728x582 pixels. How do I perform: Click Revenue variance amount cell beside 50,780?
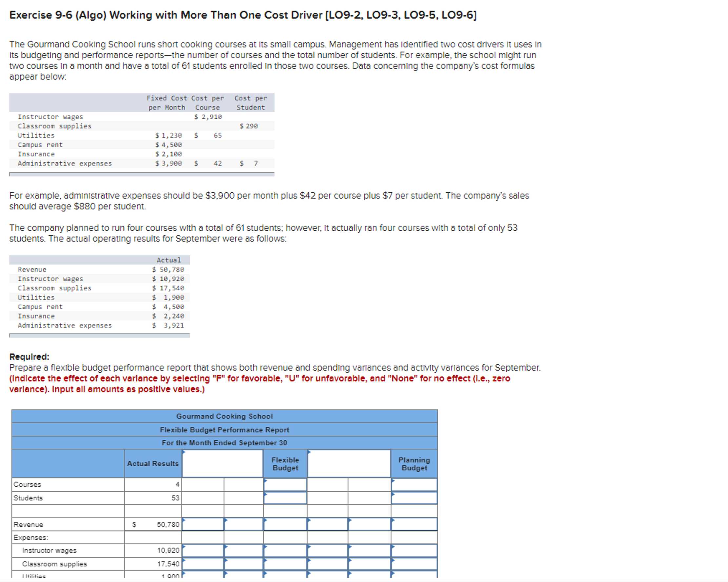click(203, 524)
